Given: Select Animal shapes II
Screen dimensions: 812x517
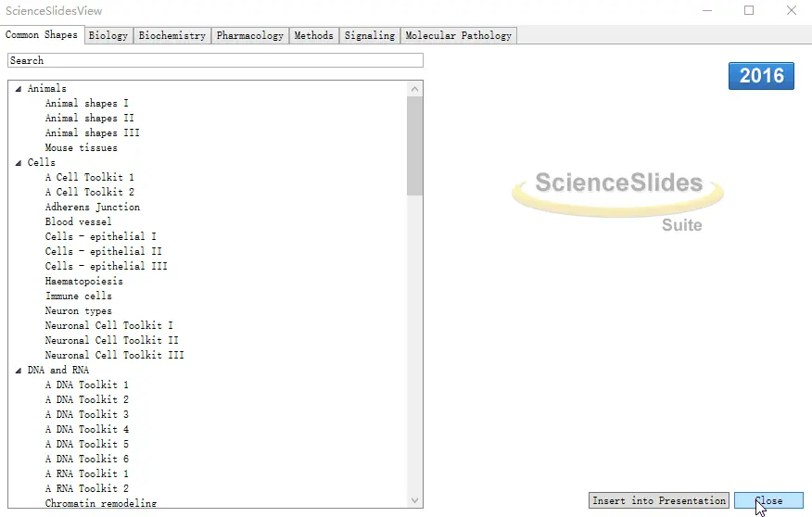Looking at the screenshot, I should click(89, 118).
